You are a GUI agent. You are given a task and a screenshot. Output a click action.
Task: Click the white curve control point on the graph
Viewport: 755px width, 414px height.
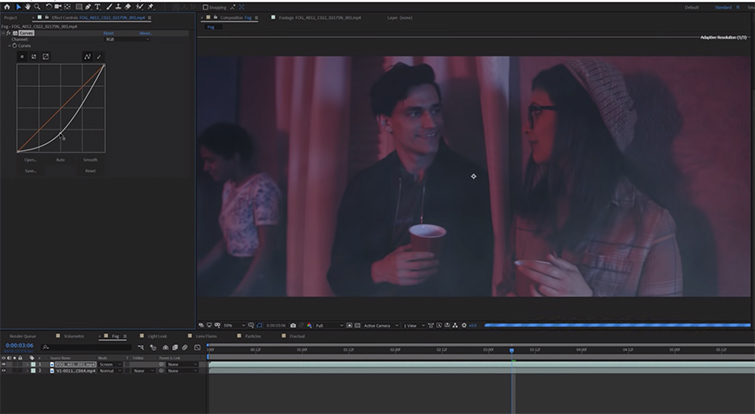(60, 135)
